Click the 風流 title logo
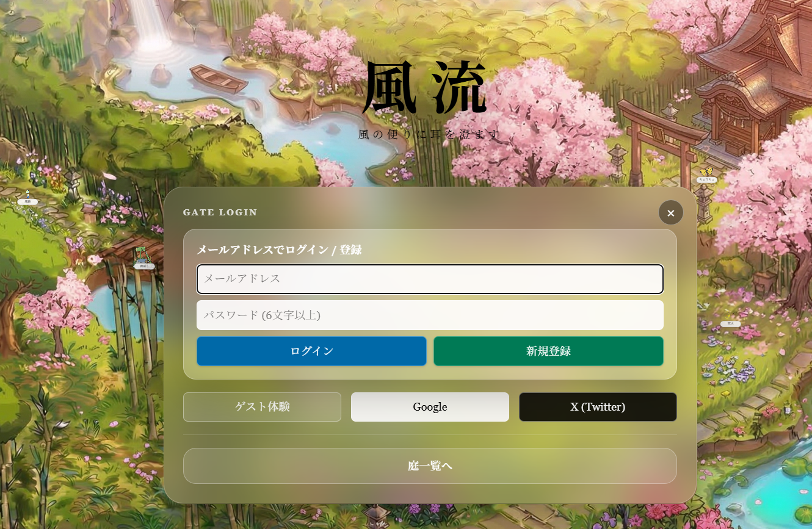 tap(425, 90)
